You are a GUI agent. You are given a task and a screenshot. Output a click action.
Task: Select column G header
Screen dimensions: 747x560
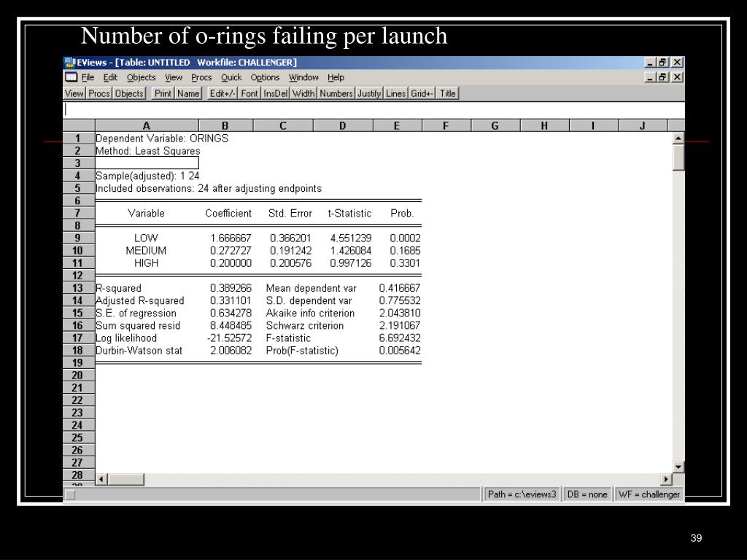pyautogui.click(x=495, y=125)
